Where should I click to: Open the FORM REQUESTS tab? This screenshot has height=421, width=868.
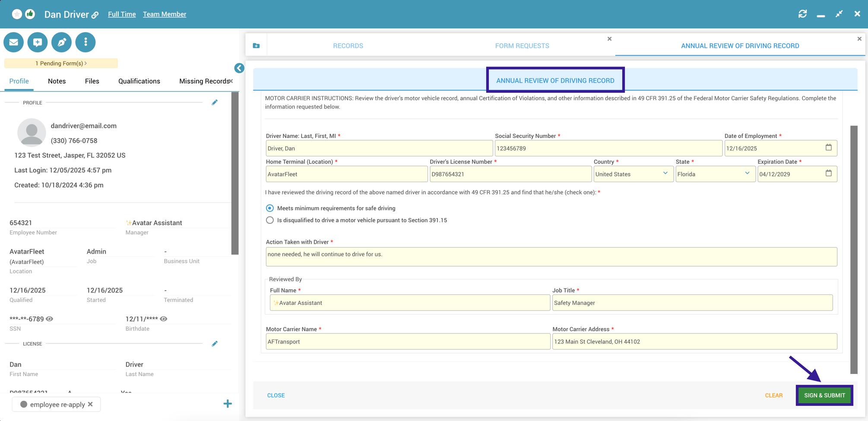pyautogui.click(x=522, y=46)
